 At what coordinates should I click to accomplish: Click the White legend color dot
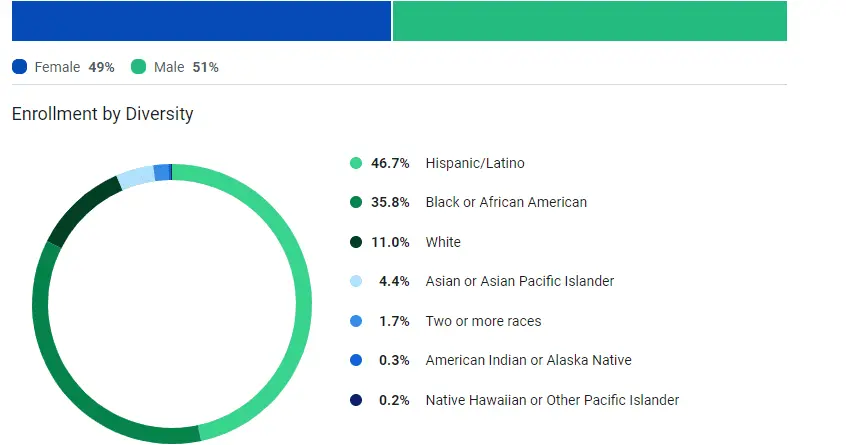[356, 242]
